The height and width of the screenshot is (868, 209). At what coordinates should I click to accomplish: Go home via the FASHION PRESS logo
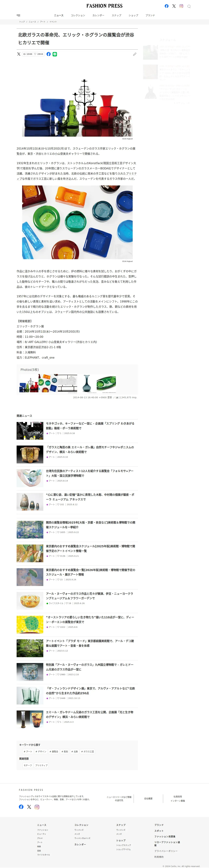tap(104, 6)
